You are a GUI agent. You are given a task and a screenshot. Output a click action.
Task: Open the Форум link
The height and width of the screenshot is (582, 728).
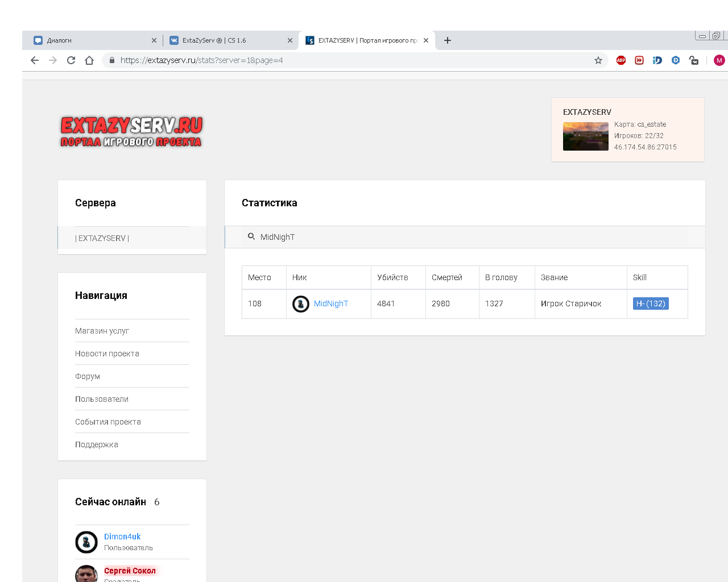(88, 376)
